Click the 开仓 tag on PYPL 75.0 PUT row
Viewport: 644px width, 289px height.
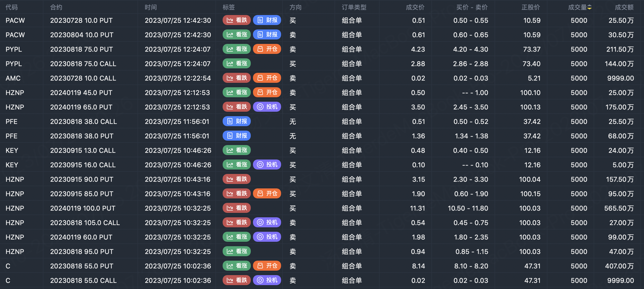point(267,49)
